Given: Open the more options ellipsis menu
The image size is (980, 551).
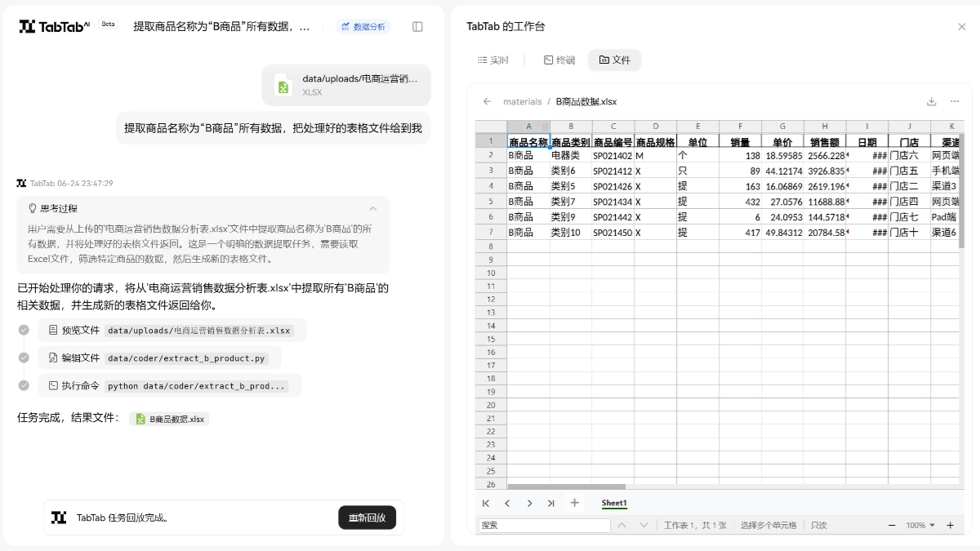Looking at the screenshot, I should point(955,102).
